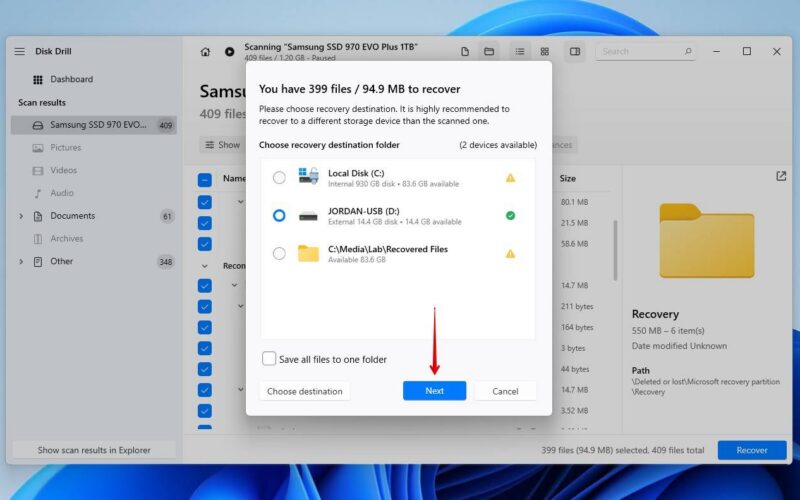
Task: Enable Save all files to one folder
Action: (x=269, y=359)
